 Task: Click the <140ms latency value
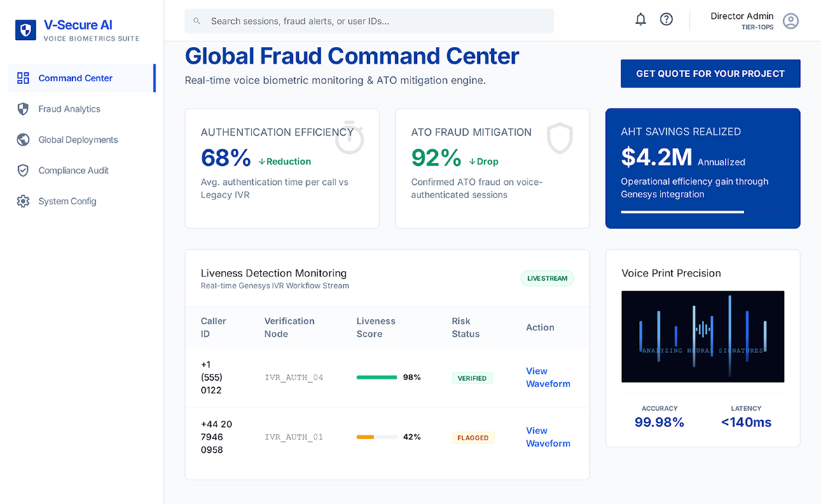pyautogui.click(x=746, y=422)
